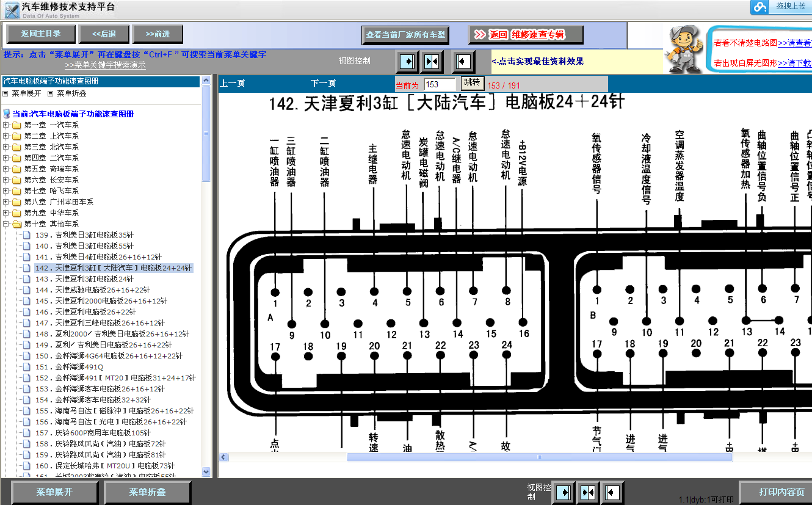Click the folder icon for 第五章 奇瑞车系

(16, 169)
